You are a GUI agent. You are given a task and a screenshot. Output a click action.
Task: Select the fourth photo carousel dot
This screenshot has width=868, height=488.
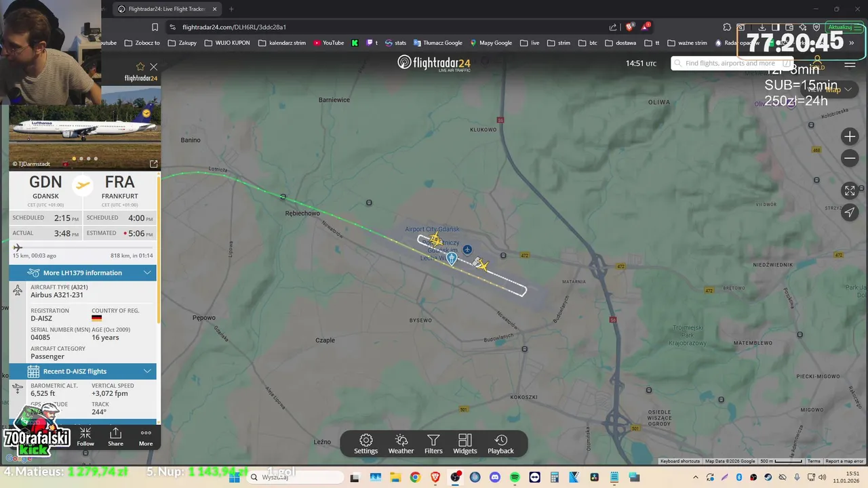96,159
